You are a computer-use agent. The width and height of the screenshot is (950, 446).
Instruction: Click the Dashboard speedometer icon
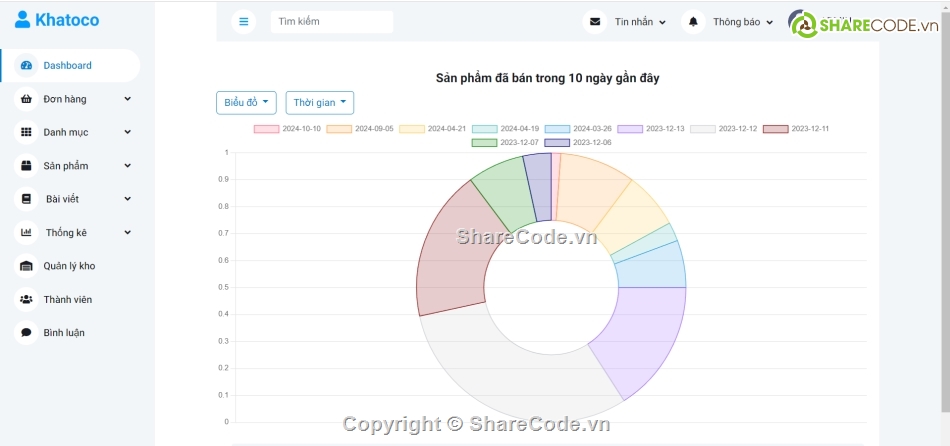pos(26,65)
